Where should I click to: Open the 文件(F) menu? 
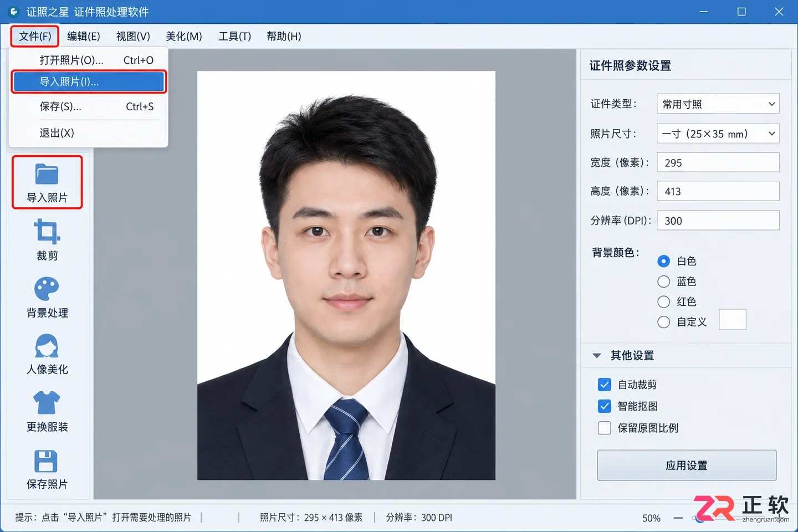pos(35,37)
